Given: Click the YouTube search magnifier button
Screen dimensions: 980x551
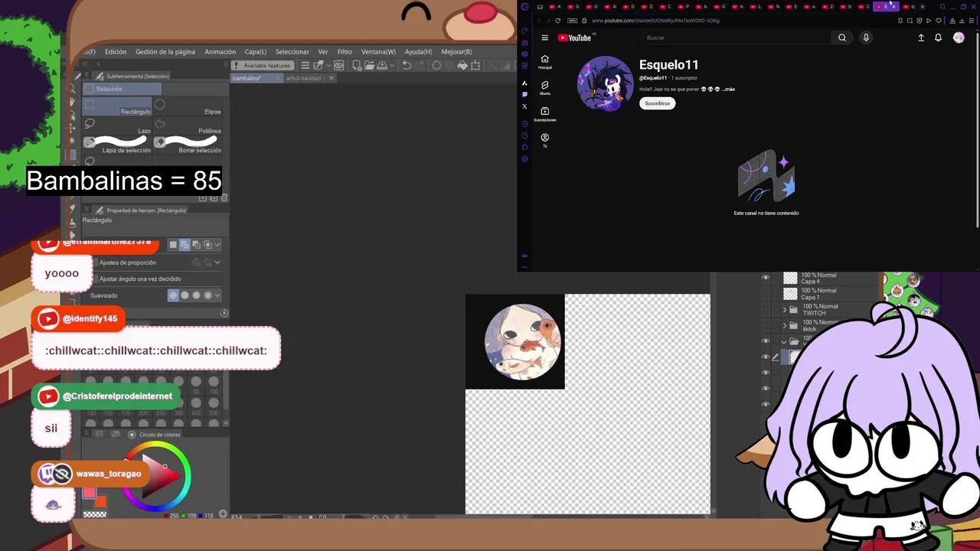Looking at the screenshot, I should [841, 37].
